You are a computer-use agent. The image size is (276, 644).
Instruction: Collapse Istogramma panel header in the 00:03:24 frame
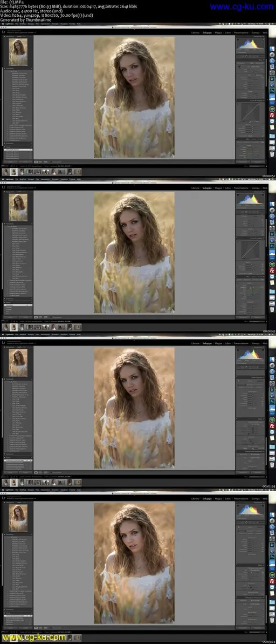coord(250,503)
